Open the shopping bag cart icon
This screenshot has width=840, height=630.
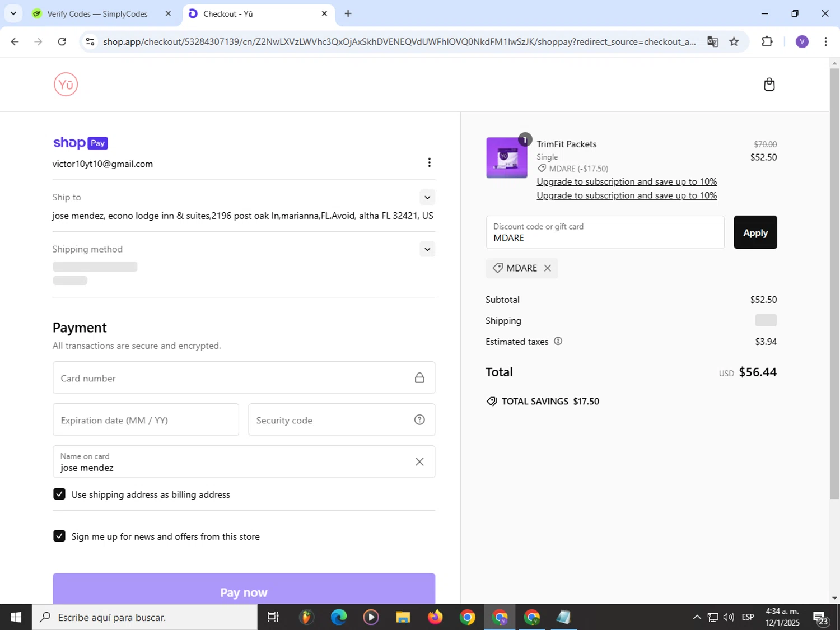769,85
